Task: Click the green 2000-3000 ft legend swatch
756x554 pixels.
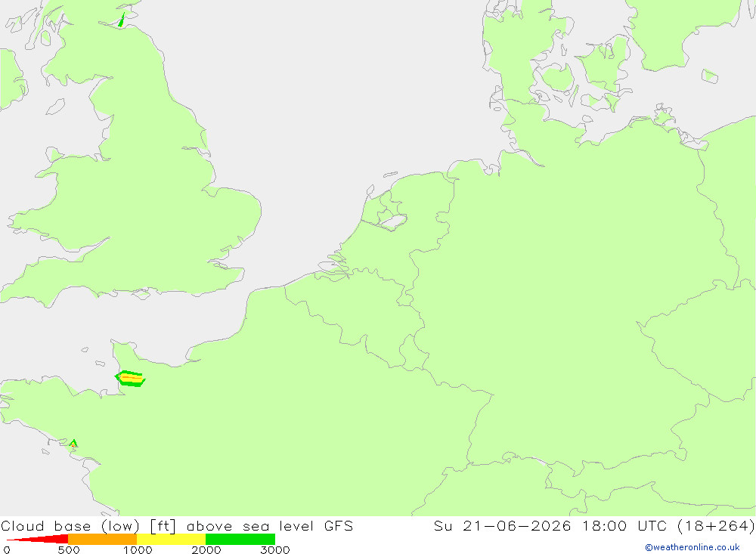Action: point(240,539)
